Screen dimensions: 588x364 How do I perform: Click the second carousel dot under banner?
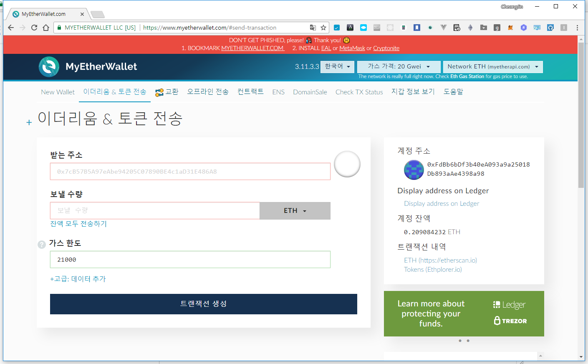468,341
